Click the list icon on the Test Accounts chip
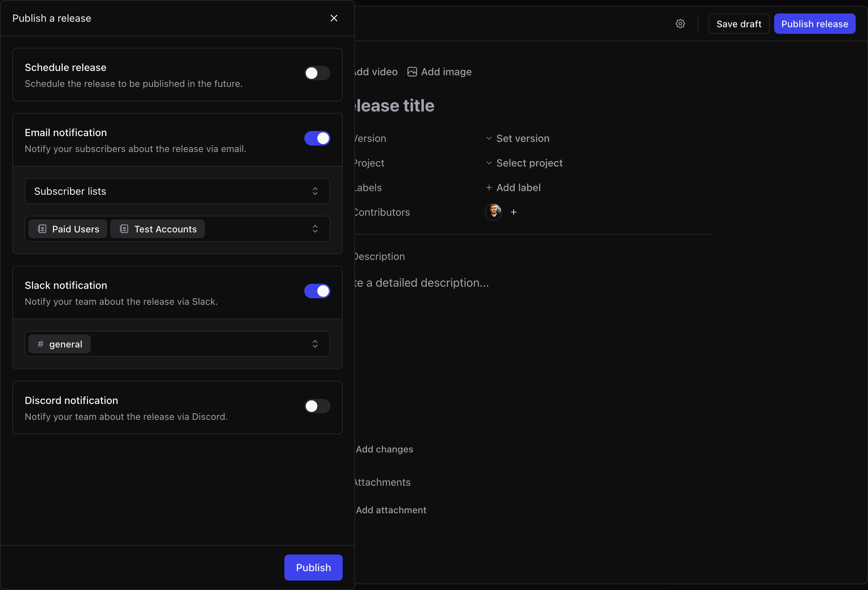This screenshot has height=590, width=868. tap(124, 229)
